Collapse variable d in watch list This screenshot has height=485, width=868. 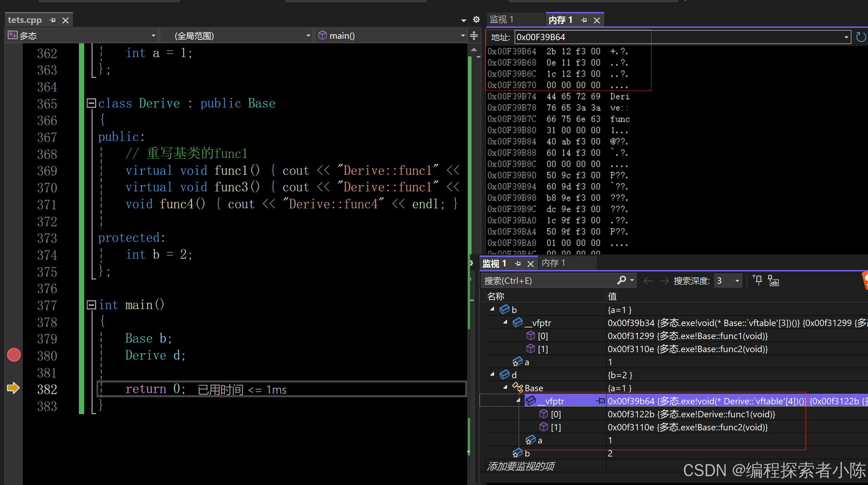coord(492,374)
